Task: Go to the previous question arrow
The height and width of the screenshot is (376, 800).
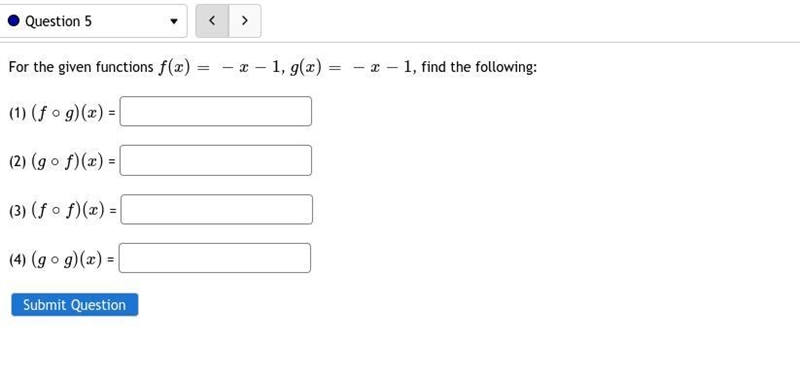Action: 212,21
